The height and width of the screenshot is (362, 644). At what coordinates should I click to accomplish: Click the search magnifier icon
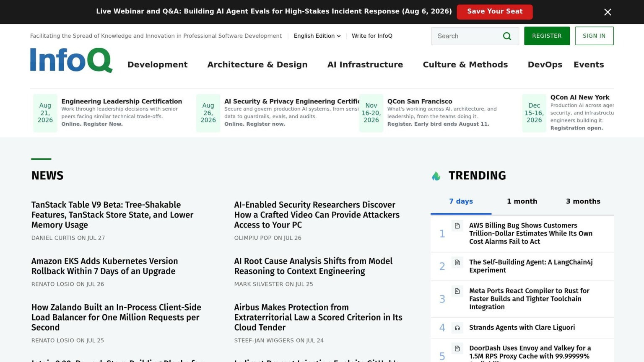[507, 36]
